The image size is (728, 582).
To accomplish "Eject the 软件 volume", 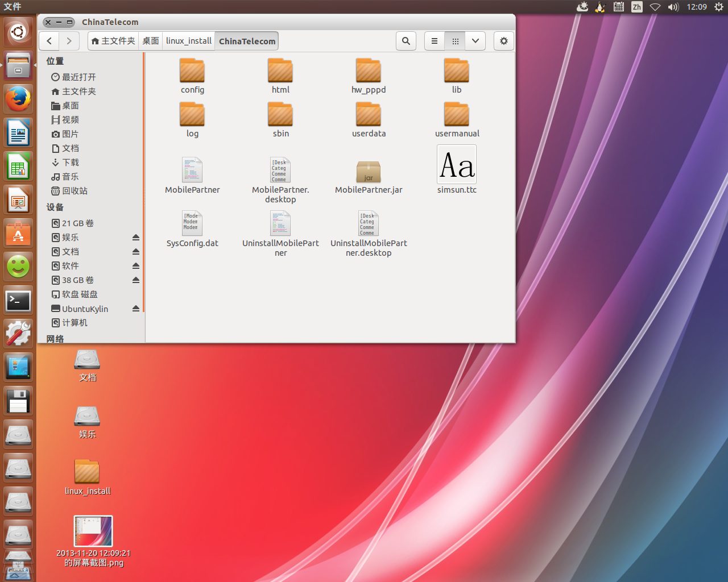I will point(136,265).
